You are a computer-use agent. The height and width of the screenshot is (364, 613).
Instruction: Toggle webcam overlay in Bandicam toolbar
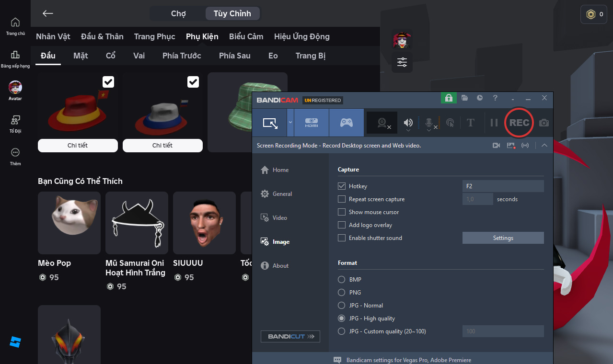[x=382, y=123]
